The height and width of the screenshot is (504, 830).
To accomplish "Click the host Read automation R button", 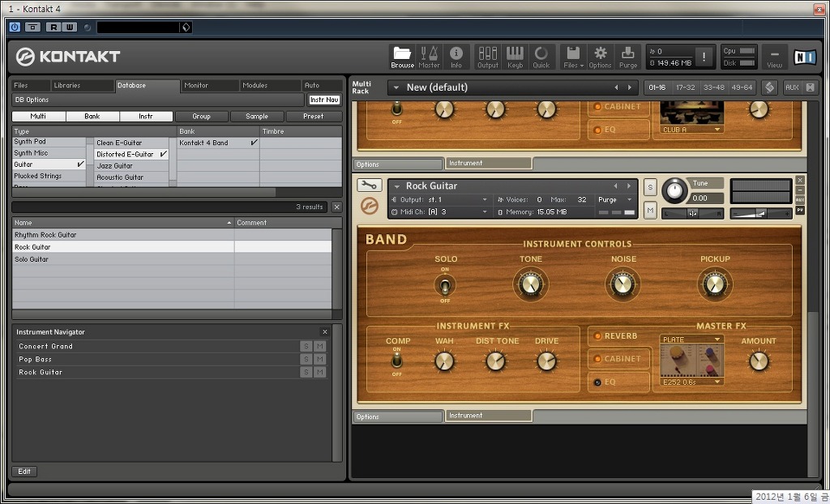I will tap(53, 27).
